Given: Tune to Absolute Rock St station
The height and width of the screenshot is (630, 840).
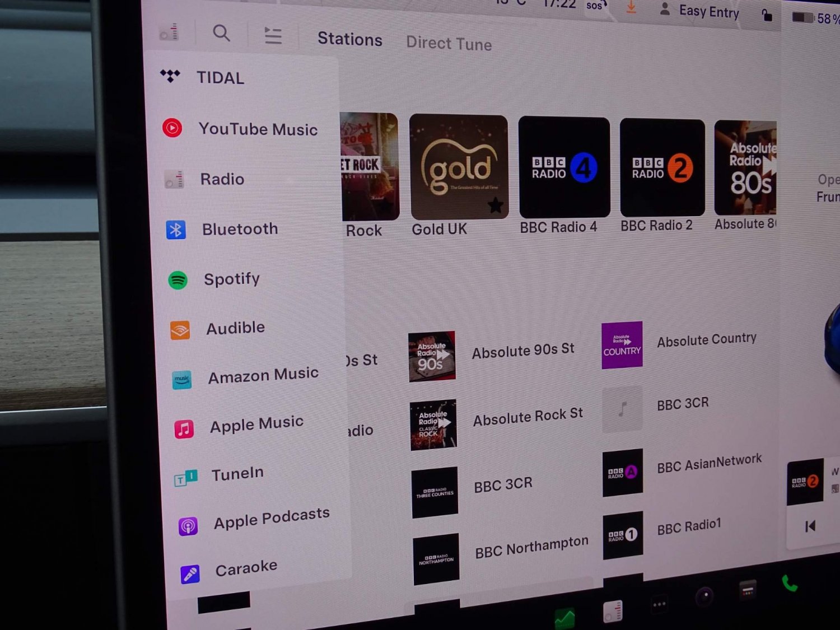Looking at the screenshot, I should [x=497, y=423].
